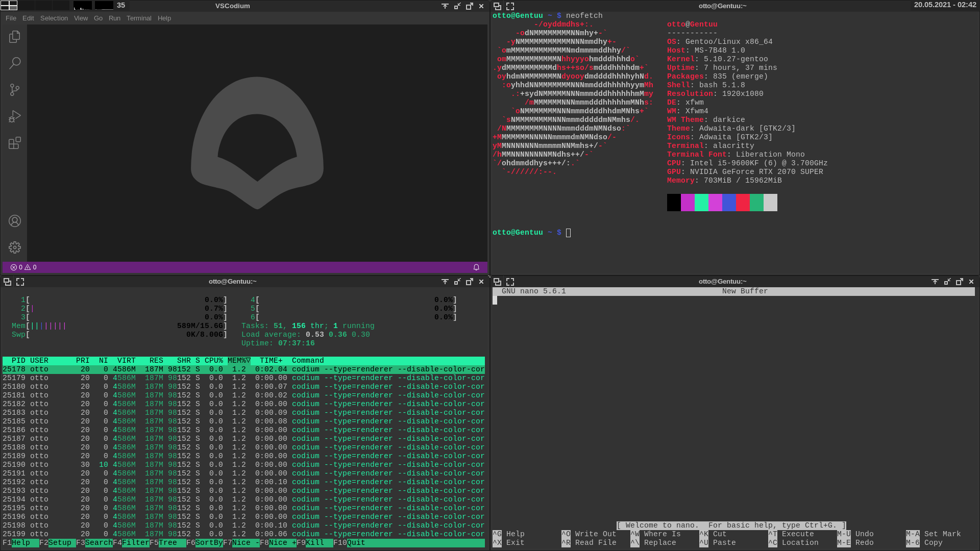The height and width of the screenshot is (551, 980).
Task: Click F7 Nice - in htop
Action: point(241,543)
